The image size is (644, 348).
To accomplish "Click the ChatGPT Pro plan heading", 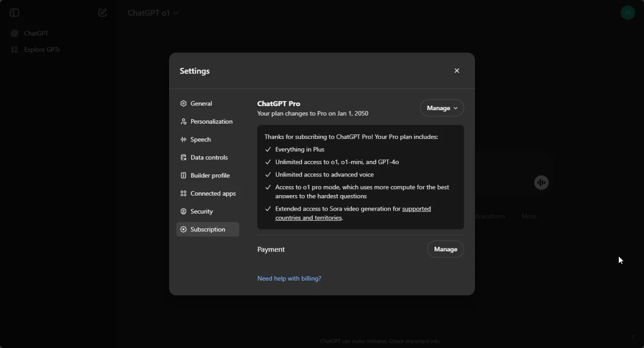I will (279, 104).
